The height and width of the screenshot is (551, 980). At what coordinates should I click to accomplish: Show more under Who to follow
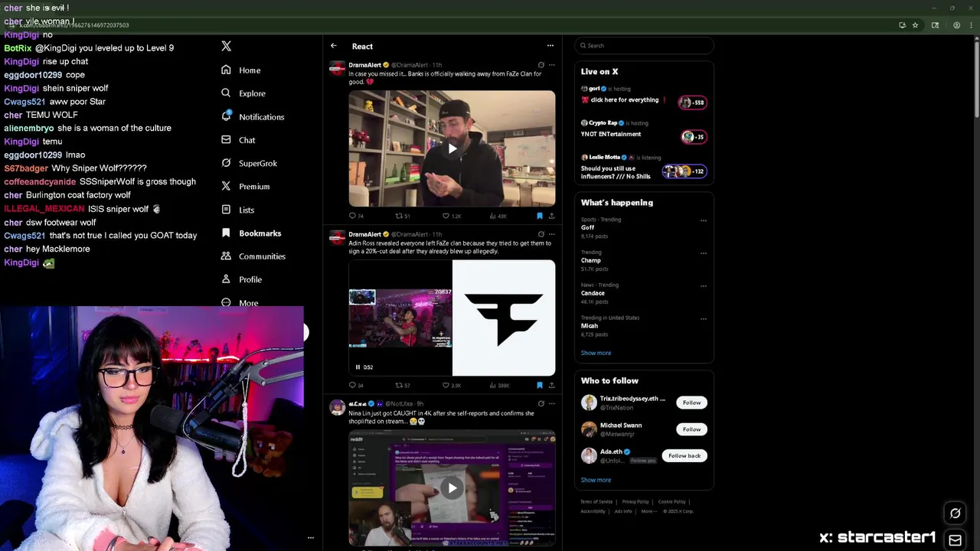point(596,480)
